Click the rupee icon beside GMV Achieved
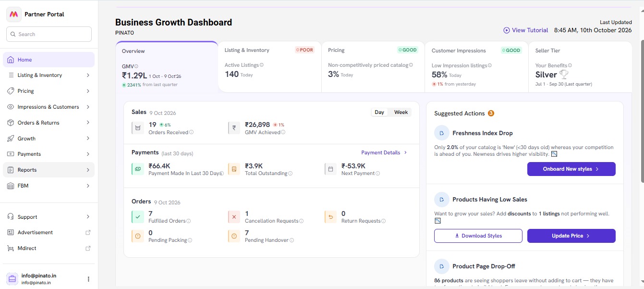Screen dimensions: 644x289 point(234,128)
